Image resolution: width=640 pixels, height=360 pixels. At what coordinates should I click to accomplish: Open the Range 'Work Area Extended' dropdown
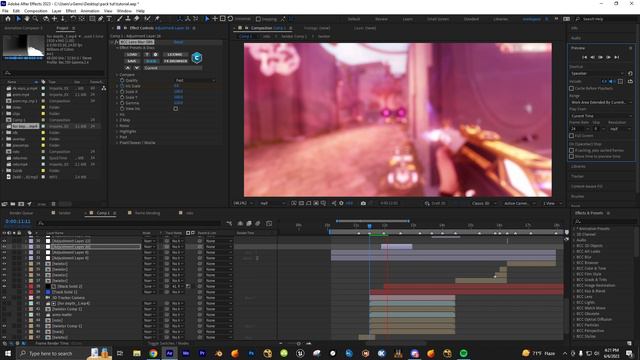[x=601, y=102]
